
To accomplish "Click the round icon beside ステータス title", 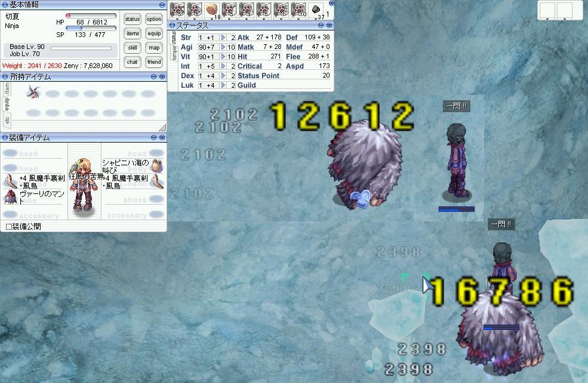I will [172, 25].
